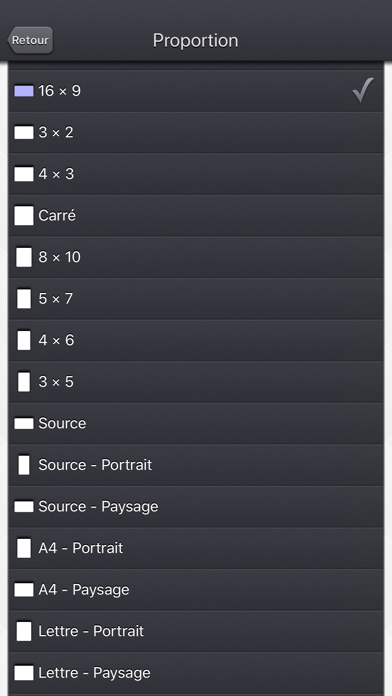The height and width of the screenshot is (696, 392).
Task: Select Lettre - Paysage option
Action: coord(196,672)
